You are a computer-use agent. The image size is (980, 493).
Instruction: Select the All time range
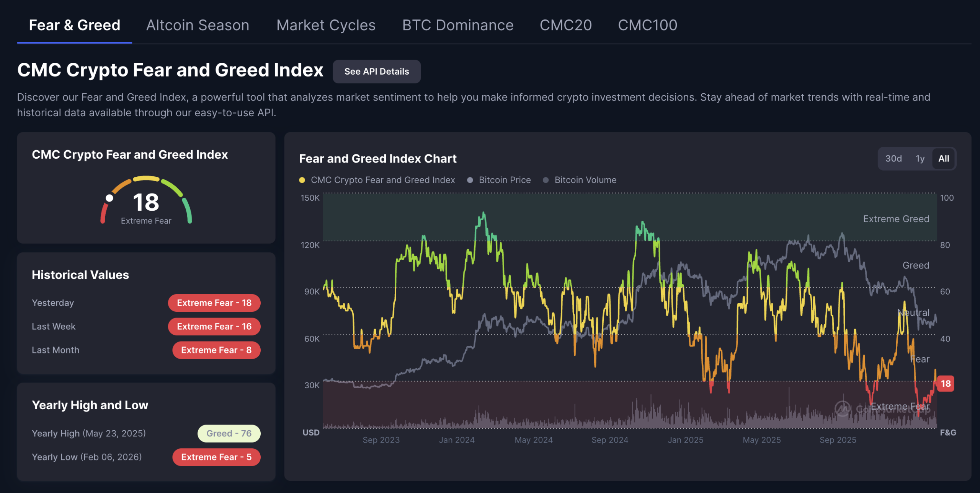[x=943, y=159]
